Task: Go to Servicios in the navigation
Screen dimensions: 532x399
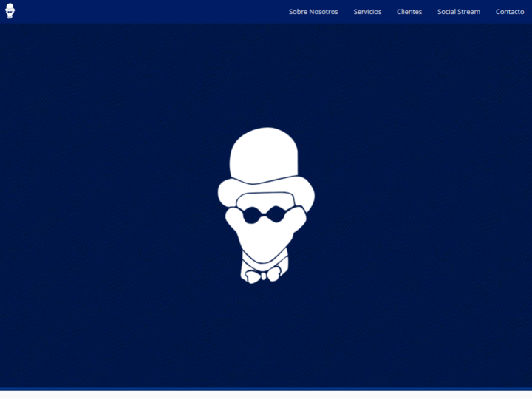Action: 367,12
